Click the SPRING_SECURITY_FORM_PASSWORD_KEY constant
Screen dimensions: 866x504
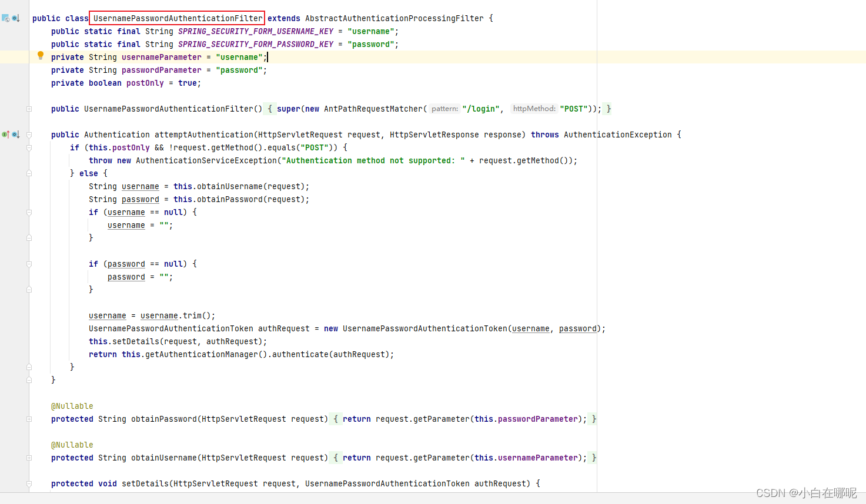coord(256,44)
